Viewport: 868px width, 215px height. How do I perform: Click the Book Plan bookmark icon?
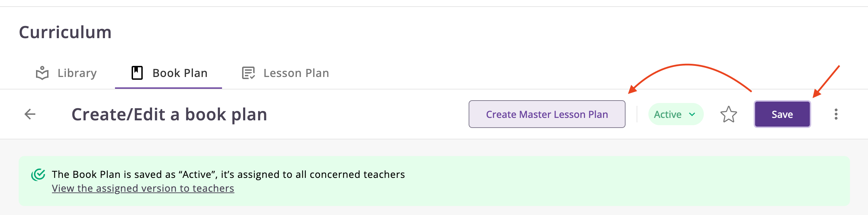click(137, 73)
